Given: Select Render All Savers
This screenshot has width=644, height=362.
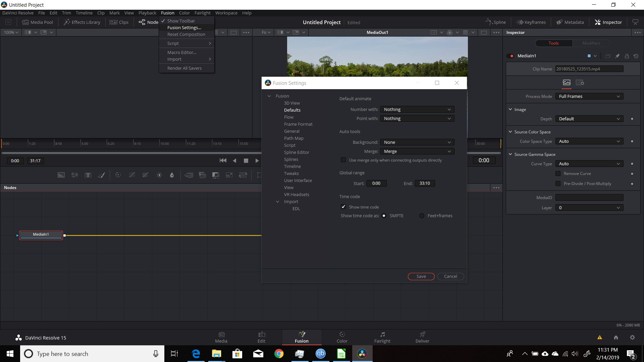Looking at the screenshot, I should [186, 68].
